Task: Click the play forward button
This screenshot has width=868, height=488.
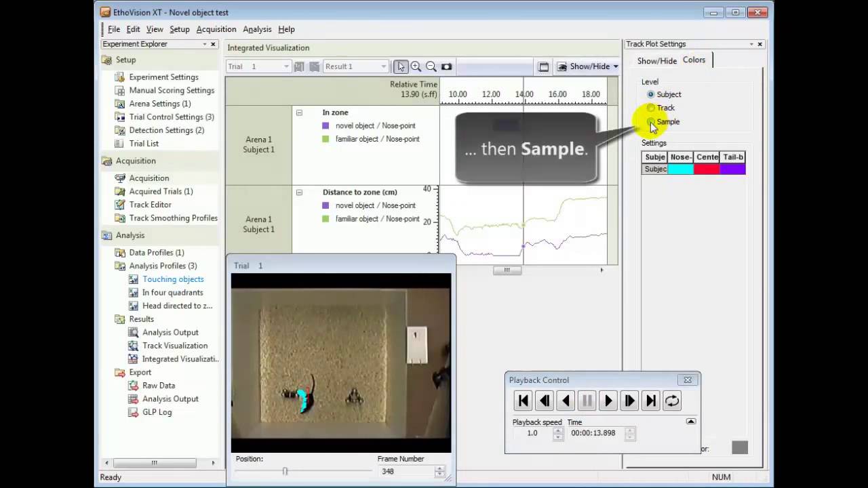Action: [608, 401]
